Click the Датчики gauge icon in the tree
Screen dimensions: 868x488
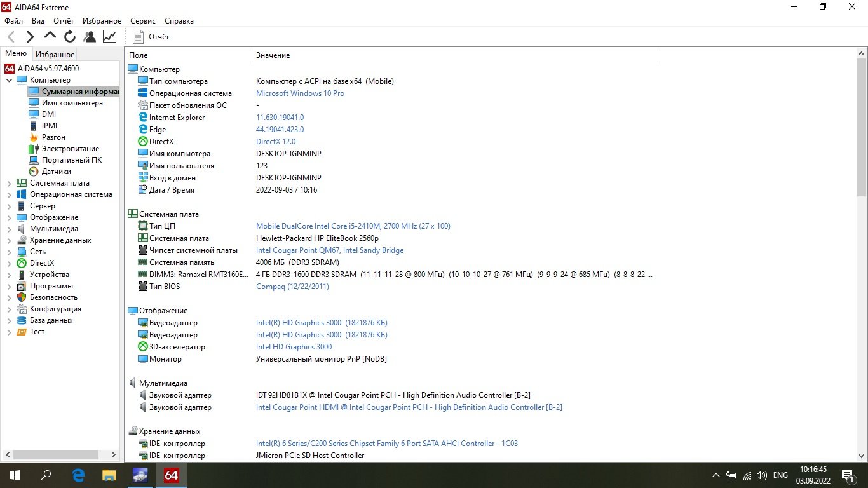tap(34, 172)
